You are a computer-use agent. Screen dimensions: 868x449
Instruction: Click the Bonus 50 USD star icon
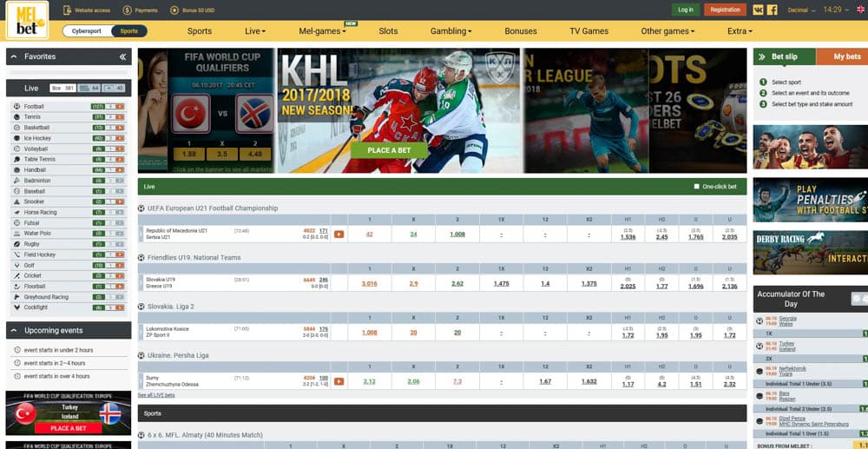174,10
